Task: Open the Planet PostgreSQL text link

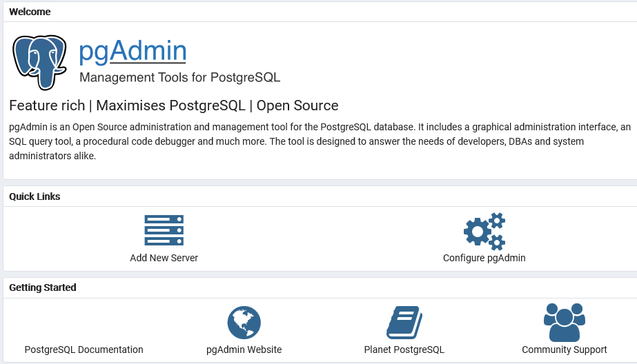Action: pyautogui.click(x=404, y=350)
